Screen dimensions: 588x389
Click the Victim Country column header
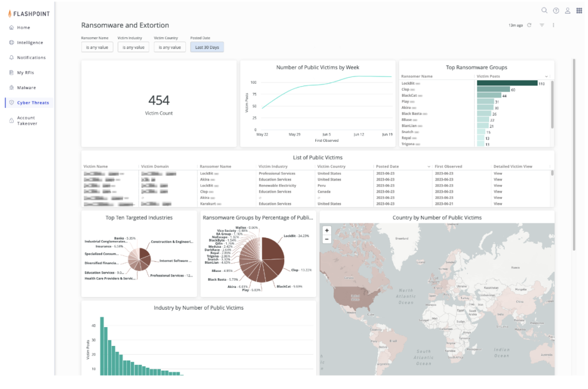(331, 166)
